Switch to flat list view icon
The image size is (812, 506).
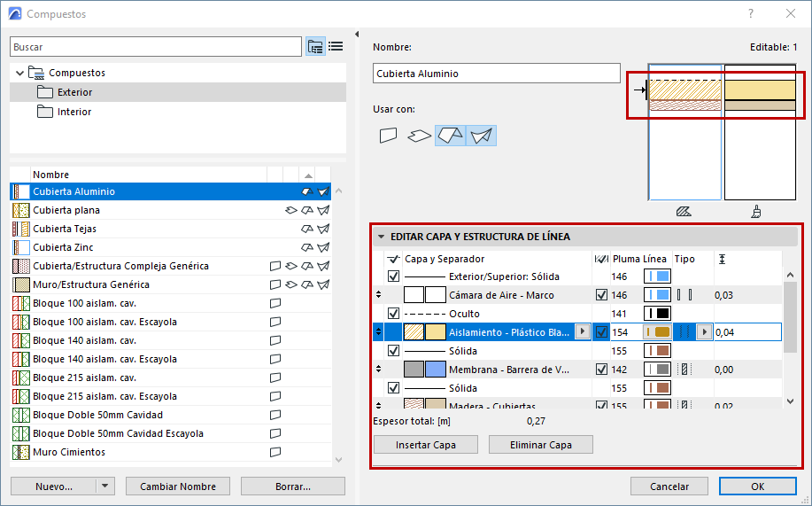click(336, 47)
